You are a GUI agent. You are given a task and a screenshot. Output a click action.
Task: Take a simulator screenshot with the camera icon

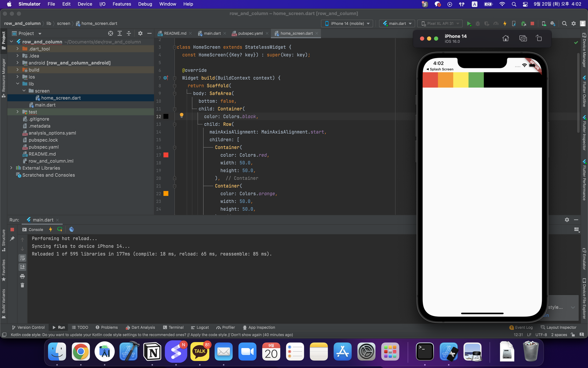click(523, 38)
